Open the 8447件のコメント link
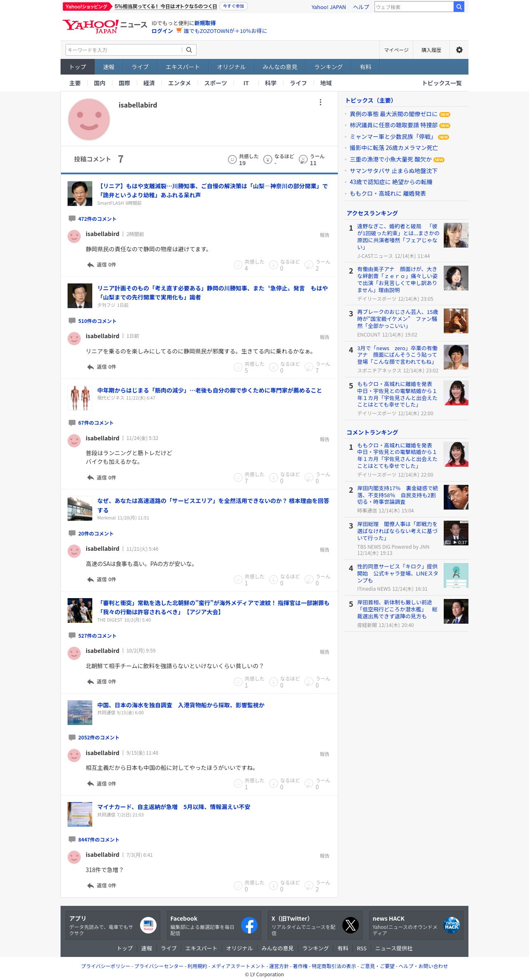Viewport: 529px width, 980px height. [x=98, y=840]
